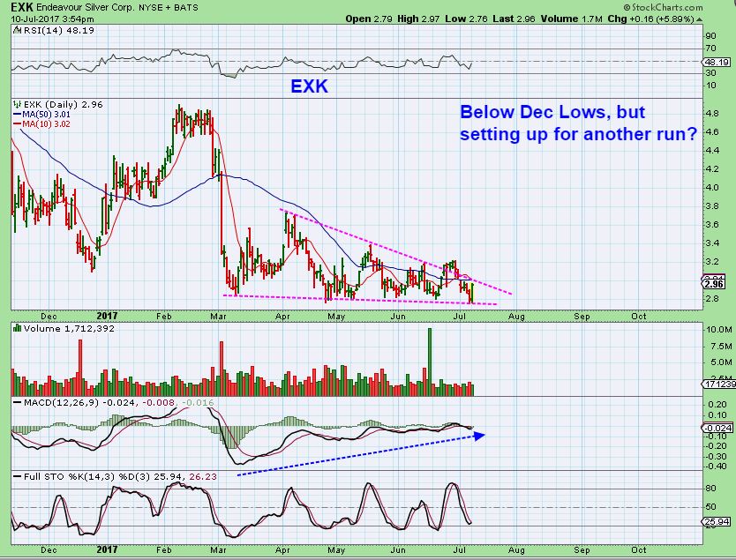Click the High 2.97 value
Screen dimensions: 736x560
click(418, 19)
